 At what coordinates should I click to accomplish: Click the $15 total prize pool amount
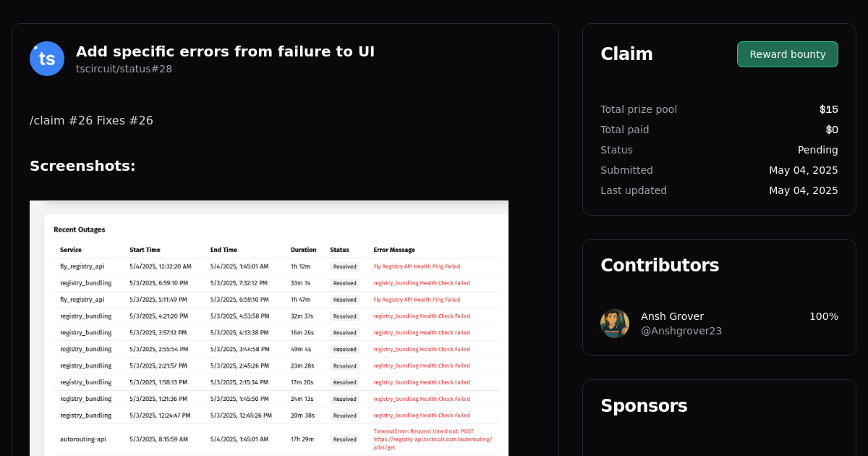click(x=828, y=109)
